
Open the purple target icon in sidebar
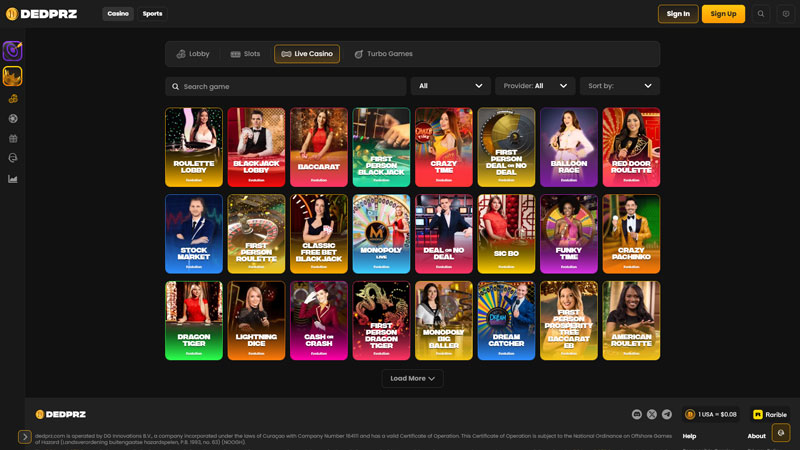(x=13, y=51)
